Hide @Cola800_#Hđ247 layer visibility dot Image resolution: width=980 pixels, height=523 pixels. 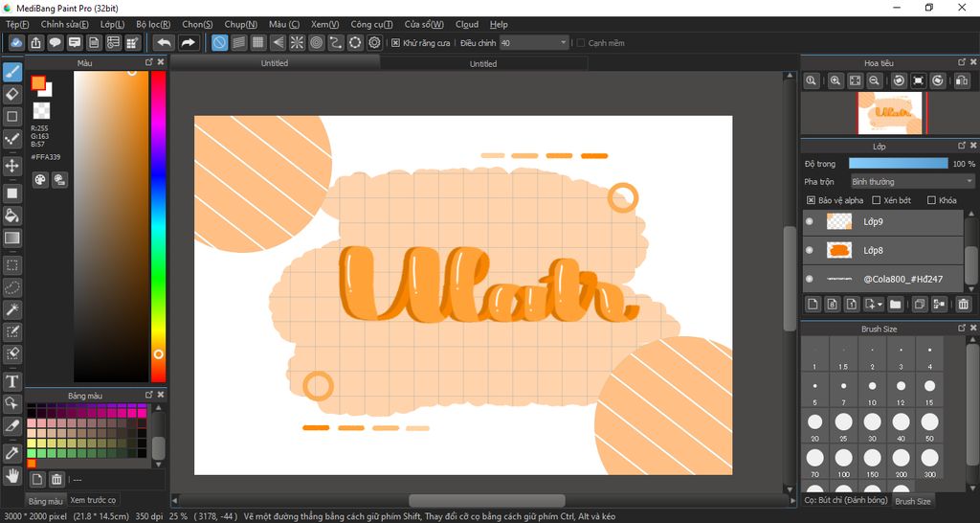tap(810, 279)
